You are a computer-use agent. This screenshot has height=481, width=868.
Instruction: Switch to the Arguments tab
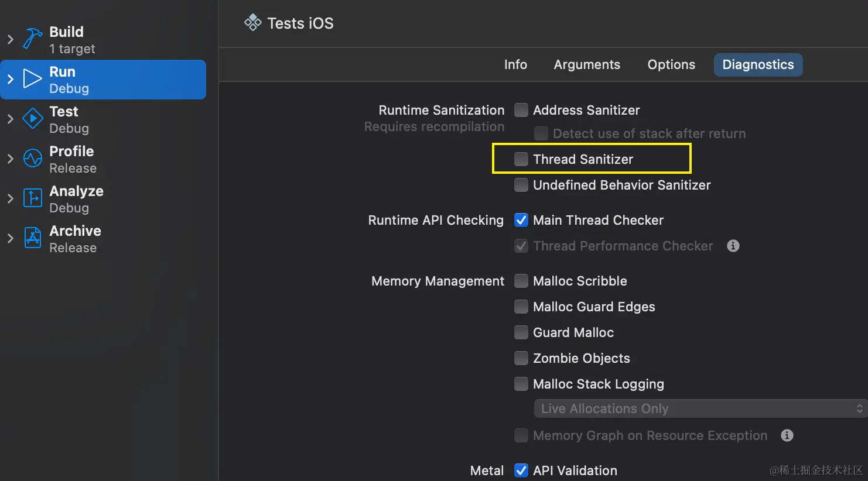(x=587, y=64)
